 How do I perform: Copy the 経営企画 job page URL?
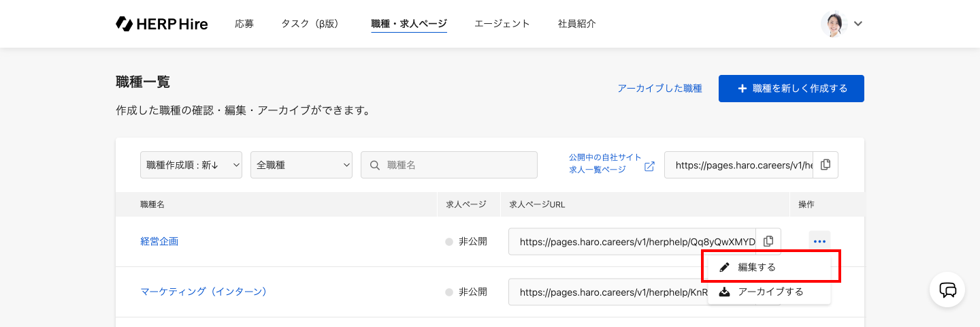(x=768, y=241)
